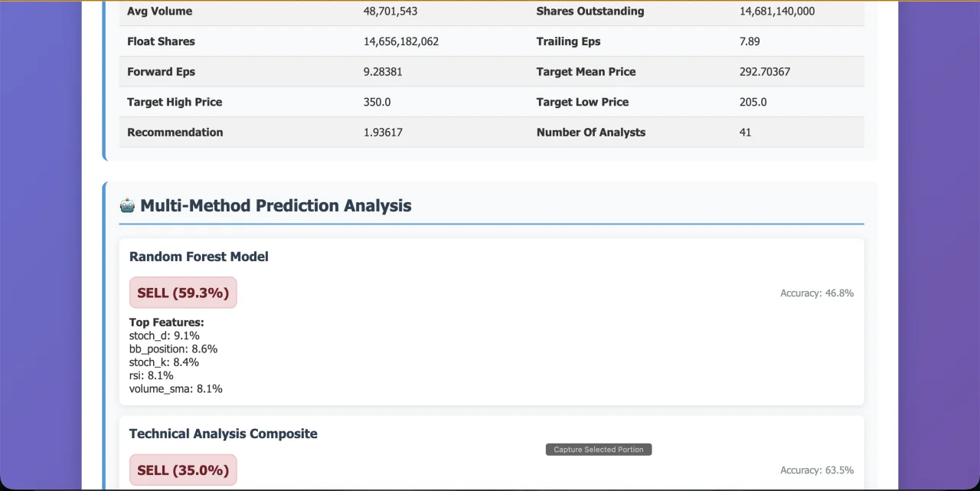The image size is (980, 491).
Task: Click the Avg Volume label
Action: pyautogui.click(x=160, y=11)
